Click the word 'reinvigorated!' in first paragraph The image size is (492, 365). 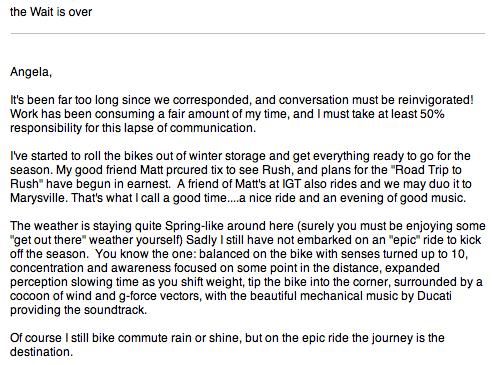click(x=436, y=100)
